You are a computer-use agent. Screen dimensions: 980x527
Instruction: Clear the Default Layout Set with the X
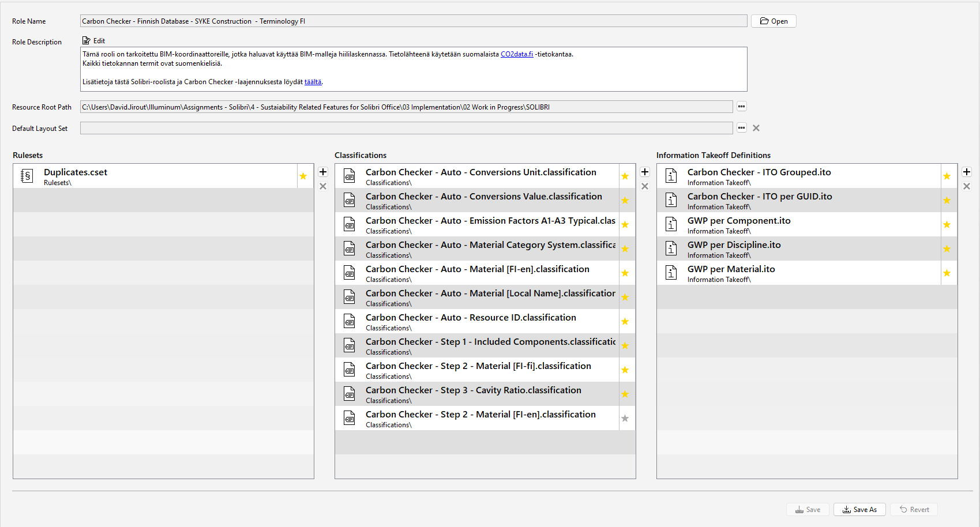(x=756, y=128)
